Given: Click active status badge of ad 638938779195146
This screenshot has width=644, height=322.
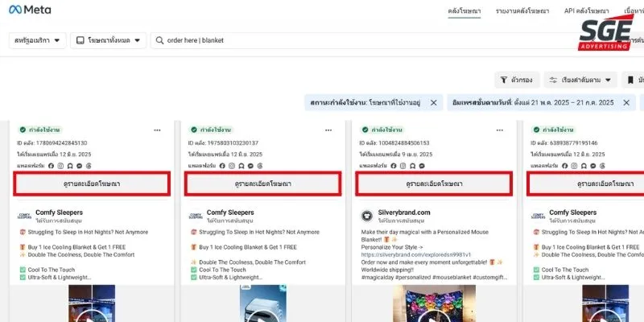Looking at the screenshot, I should [x=554, y=130].
